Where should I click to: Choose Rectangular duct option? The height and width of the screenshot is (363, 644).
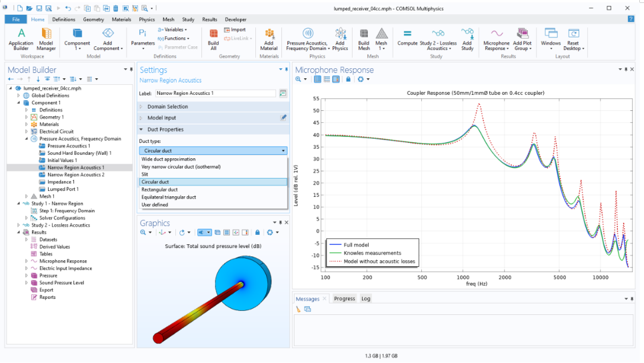[x=213, y=190]
